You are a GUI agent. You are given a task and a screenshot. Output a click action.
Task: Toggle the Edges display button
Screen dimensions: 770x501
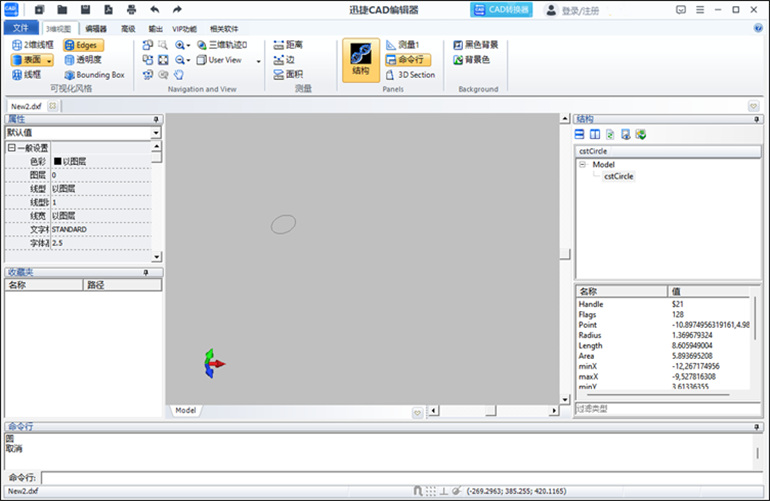[x=82, y=45]
